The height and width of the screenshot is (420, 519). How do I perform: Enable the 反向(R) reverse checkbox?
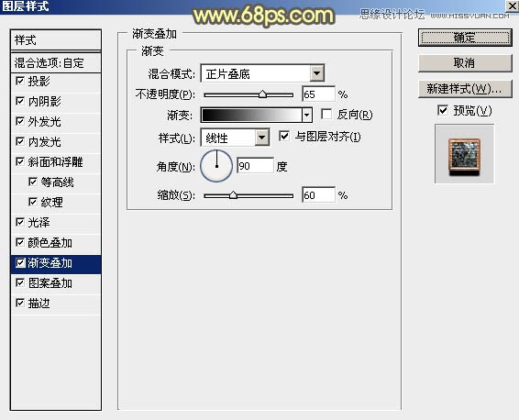tap(326, 115)
